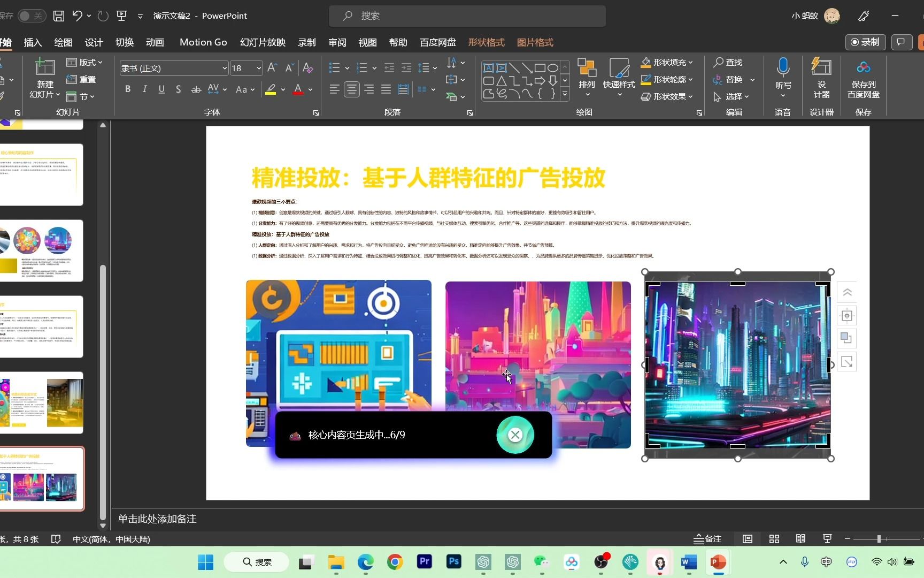Image resolution: width=924 pixels, height=578 pixels.
Task: Undo the last action
Action: click(78, 16)
